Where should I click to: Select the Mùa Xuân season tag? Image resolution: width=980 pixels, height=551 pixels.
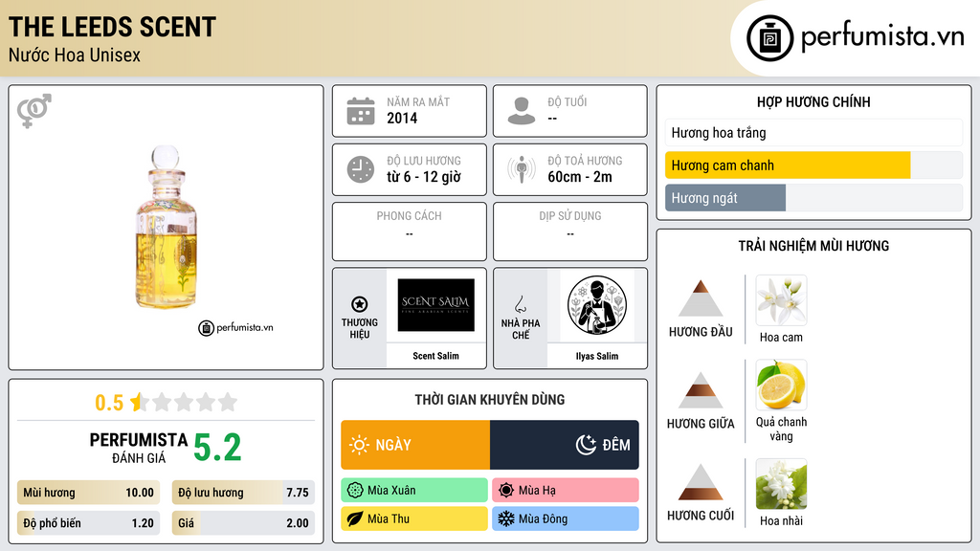coord(414,491)
